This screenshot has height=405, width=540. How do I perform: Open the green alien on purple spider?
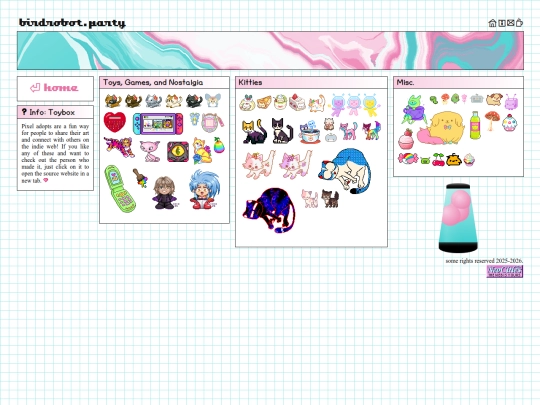(414, 110)
